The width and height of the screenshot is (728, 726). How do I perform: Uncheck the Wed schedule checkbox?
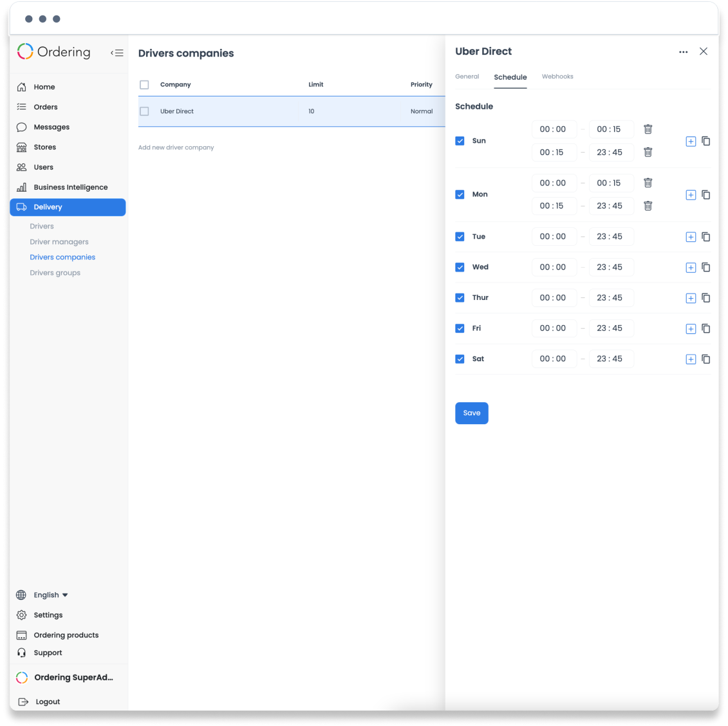pyautogui.click(x=460, y=267)
